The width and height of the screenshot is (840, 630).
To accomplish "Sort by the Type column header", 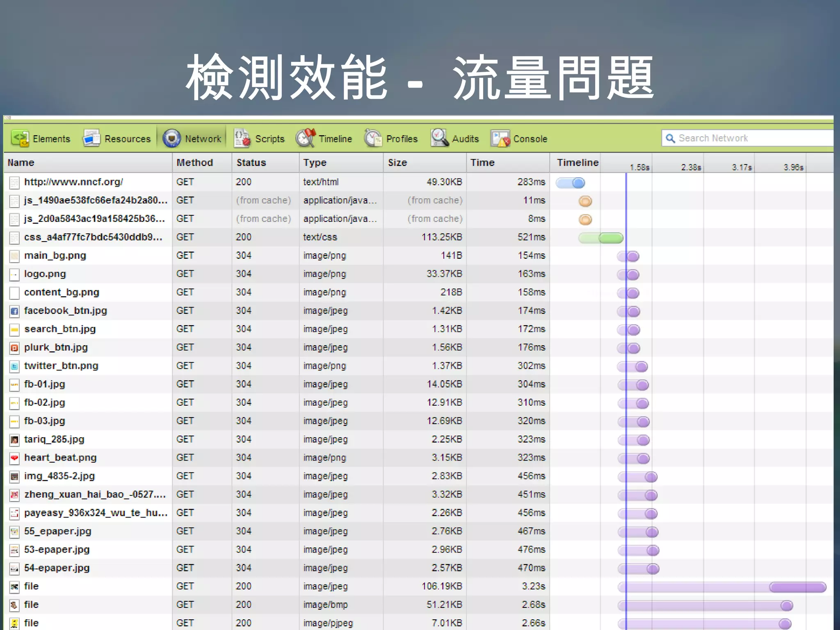I will pos(342,163).
